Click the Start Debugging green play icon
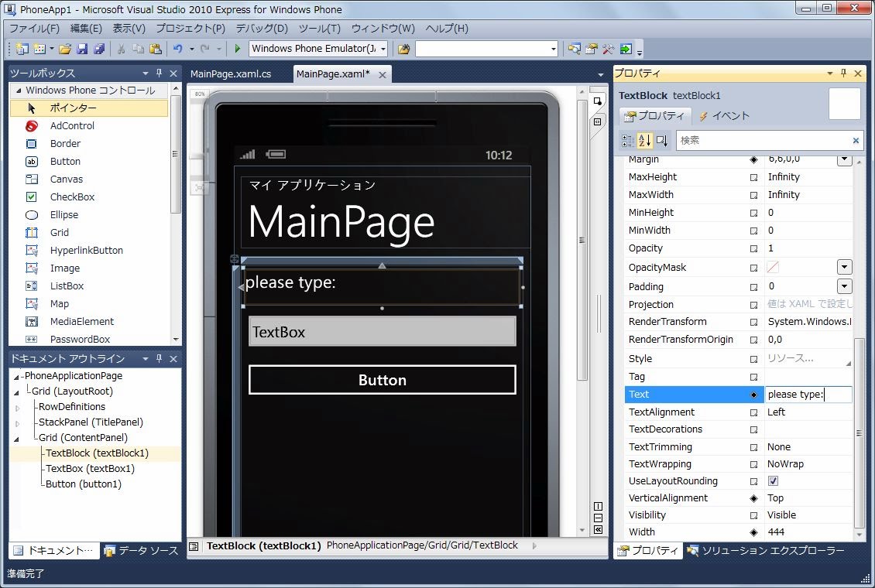This screenshot has height=588, width=875. coord(238,49)
